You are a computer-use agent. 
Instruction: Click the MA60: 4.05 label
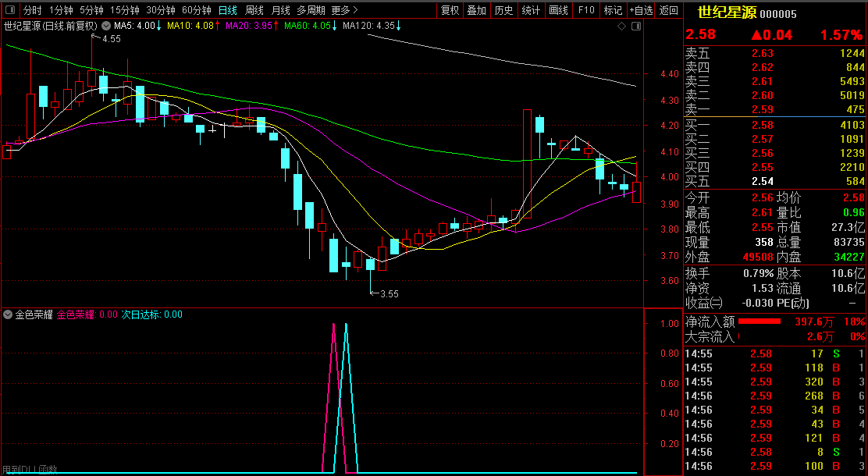pos(311,26)
